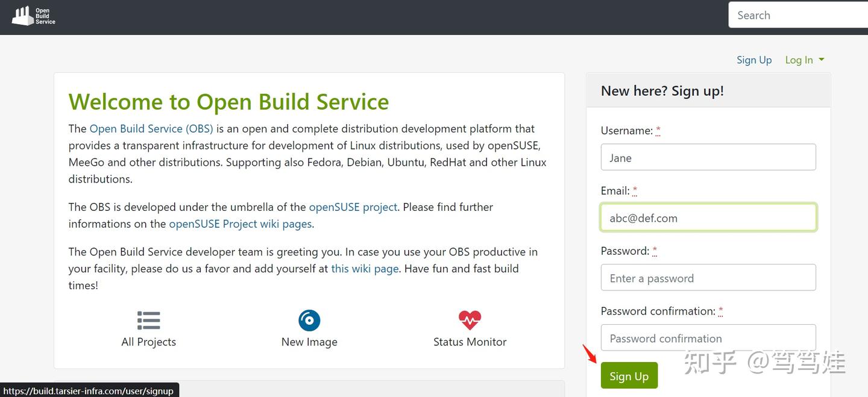Image resolution: width=868 pixels, height=397 pixels.
Task: Select the Password confirmation field
Action: pos(708,338)
